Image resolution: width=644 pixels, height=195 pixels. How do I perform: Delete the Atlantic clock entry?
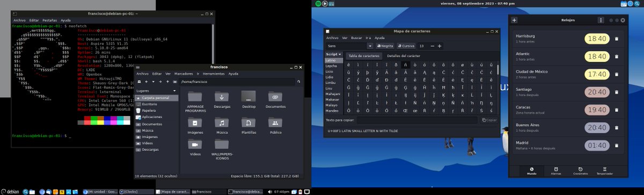tap(617, 56)
